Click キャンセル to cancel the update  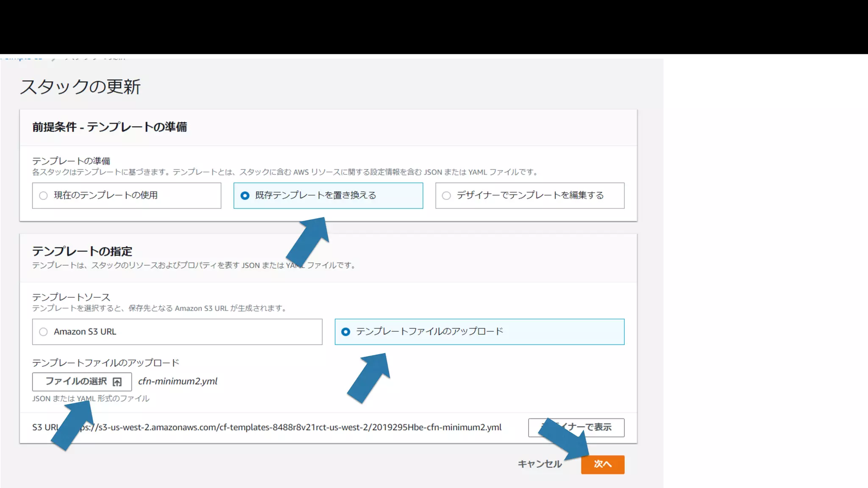pos(540,464)
